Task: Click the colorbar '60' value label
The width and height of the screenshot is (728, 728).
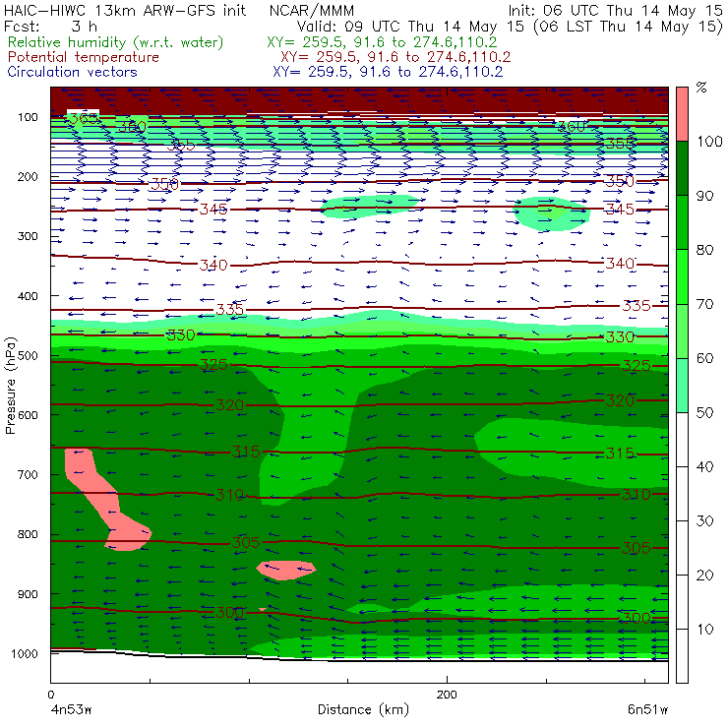Action: (704, 358)
